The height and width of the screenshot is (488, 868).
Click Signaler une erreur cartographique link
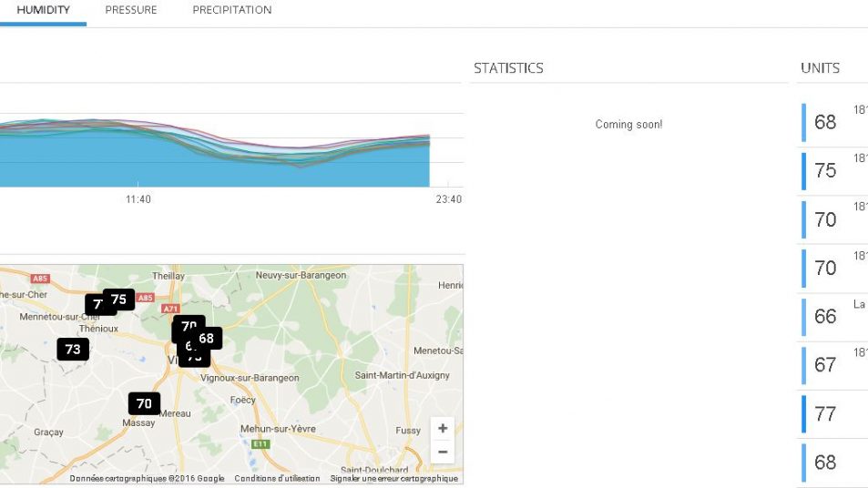pos(393,479)
